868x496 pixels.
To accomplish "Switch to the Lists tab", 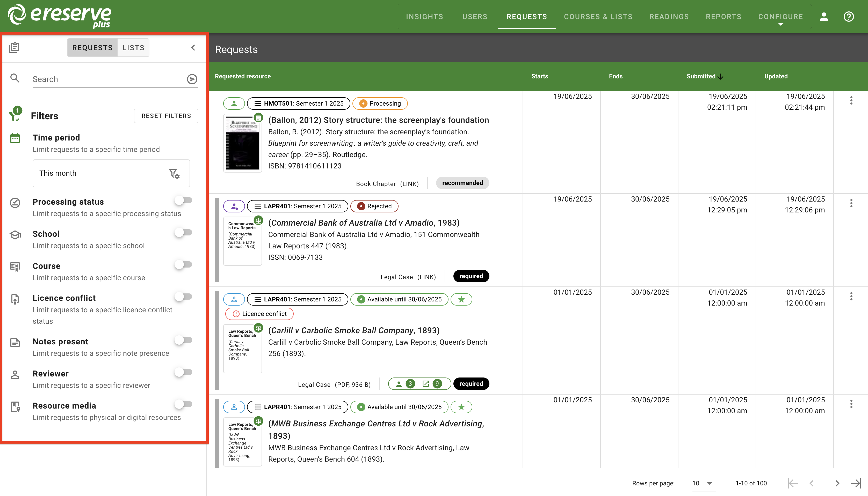I will [x=133, y=47].
